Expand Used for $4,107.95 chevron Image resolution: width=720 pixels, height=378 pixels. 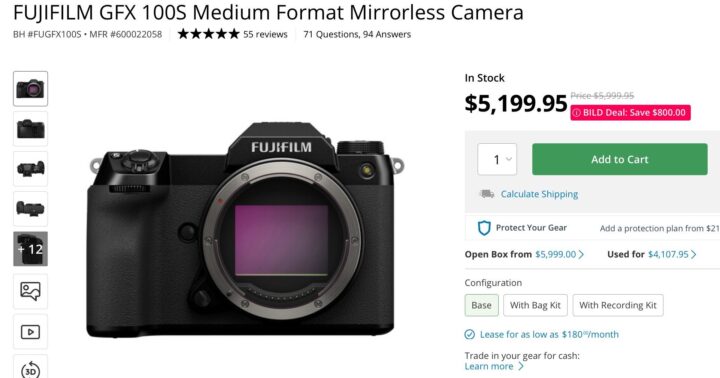[x=693, y=254]
